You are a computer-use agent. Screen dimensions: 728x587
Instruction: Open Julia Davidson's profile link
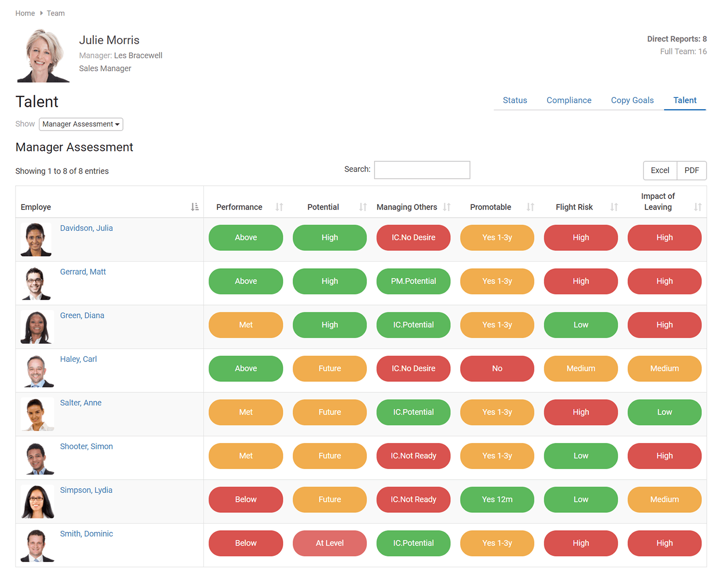(x=86, y=228)
